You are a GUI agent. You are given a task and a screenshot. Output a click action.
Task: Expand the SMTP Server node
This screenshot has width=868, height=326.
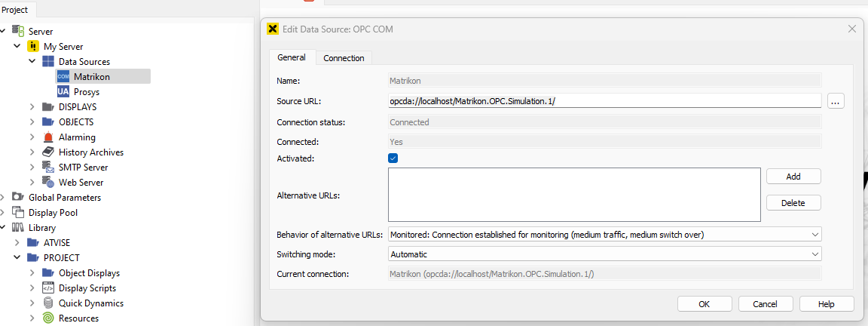(32, 167)
